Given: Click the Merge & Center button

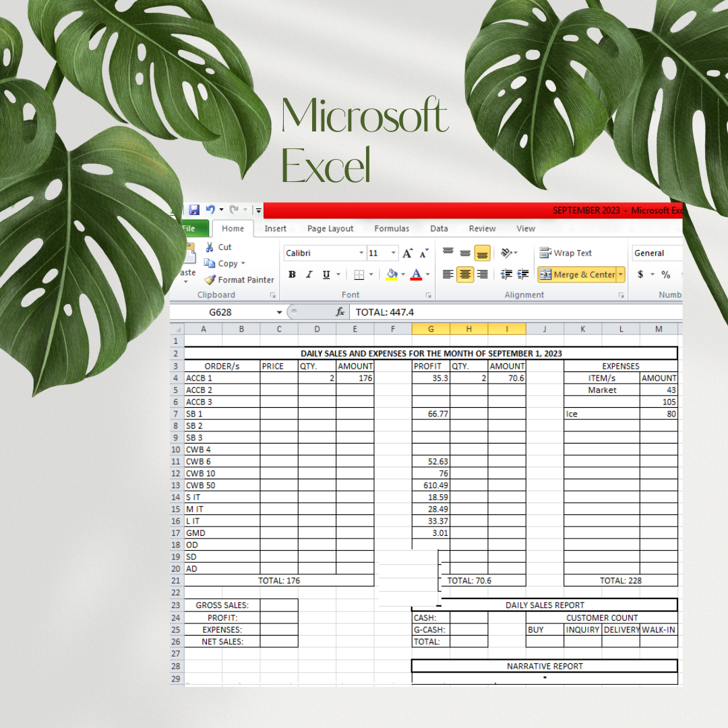Looking at the screenshot, I should point(577,274).
